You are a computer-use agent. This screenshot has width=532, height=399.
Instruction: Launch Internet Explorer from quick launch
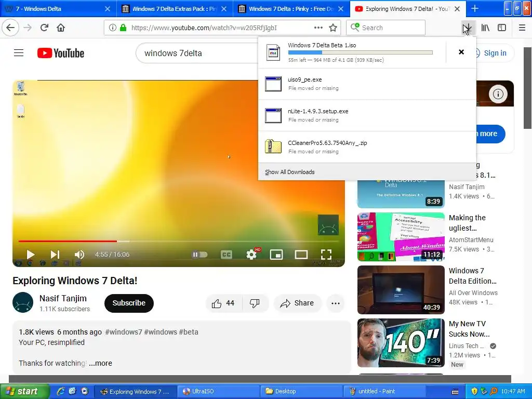[61, 391]
